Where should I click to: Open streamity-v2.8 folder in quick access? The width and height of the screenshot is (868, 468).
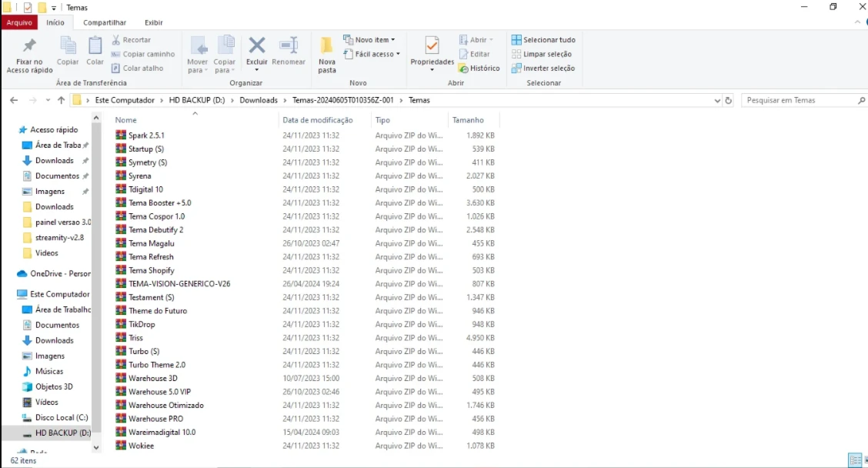53,238
